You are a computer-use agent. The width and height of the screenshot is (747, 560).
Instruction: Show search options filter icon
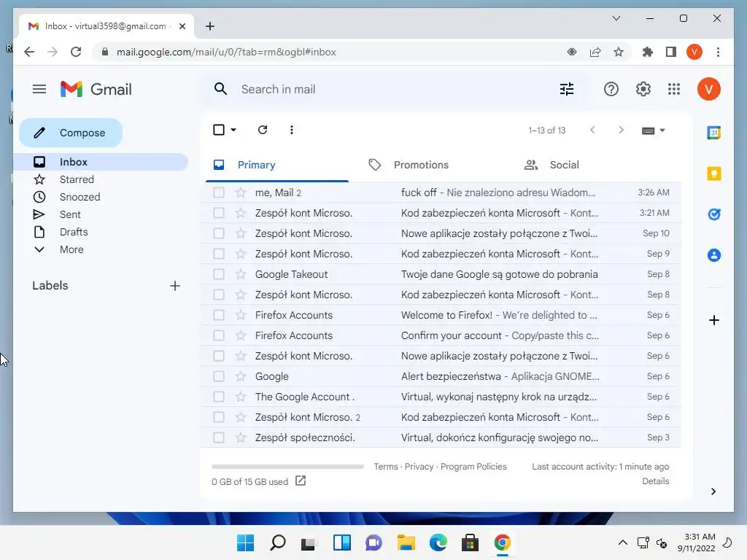click(566, 89)
